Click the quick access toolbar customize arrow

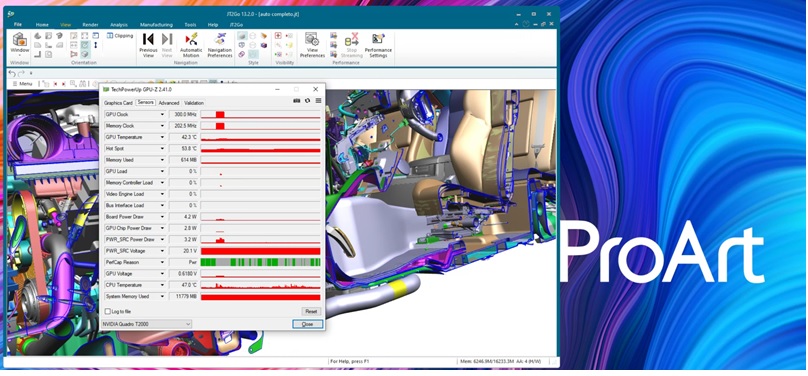[30, 74]
